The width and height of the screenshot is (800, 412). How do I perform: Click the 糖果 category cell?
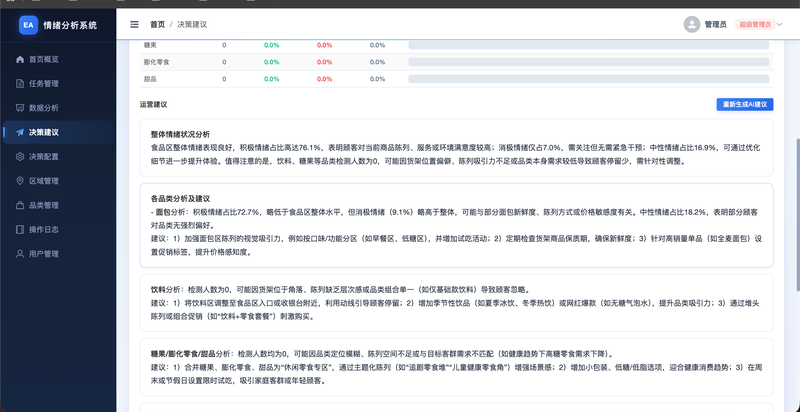tap(150, 45)
